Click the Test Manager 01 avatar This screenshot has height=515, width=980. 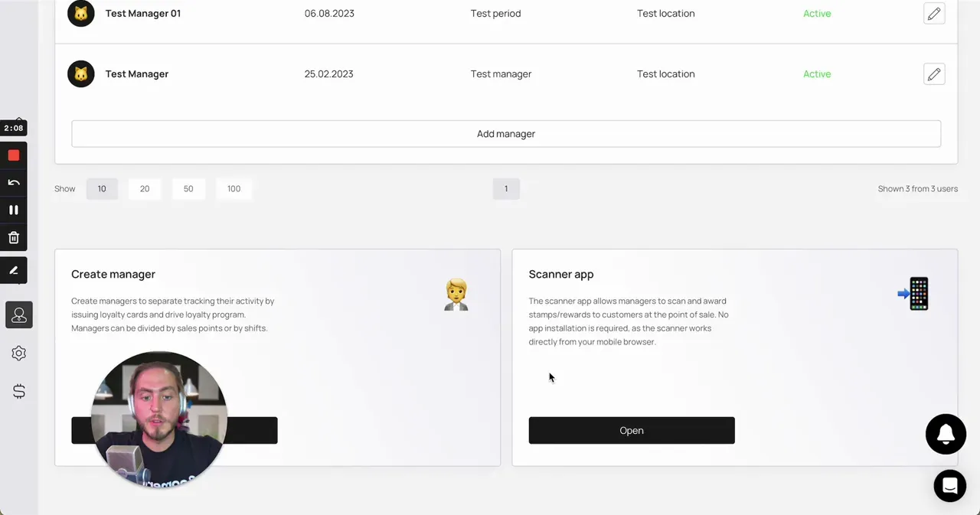(81, 14)
